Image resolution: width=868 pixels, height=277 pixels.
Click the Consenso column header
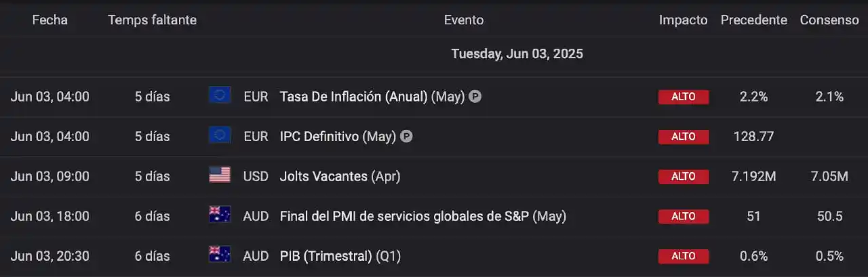(829, 20)
